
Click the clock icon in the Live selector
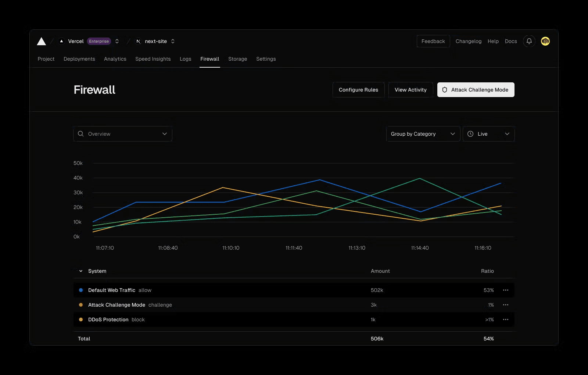click(471, 134)
